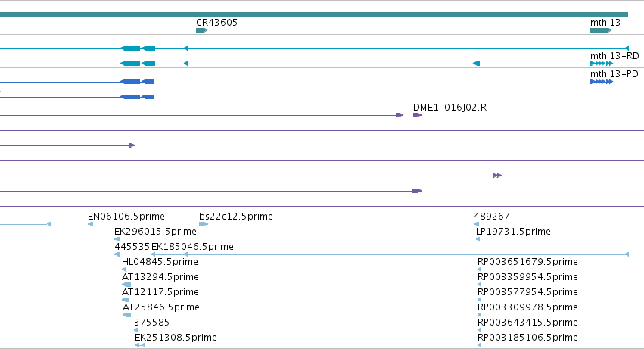This screenshot has height=349, width=644.
Task: Click the AT25846.5prime EST glyph
Action: (x=127, y=315)
